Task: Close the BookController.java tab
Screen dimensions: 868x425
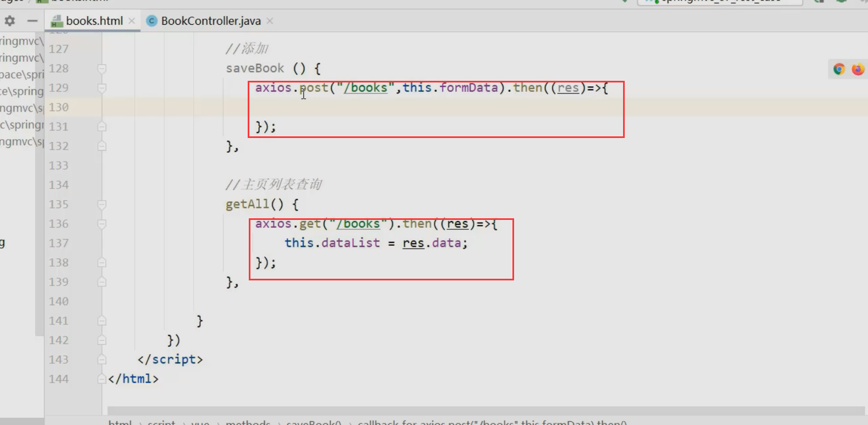Action: click(x=270, y=21)
